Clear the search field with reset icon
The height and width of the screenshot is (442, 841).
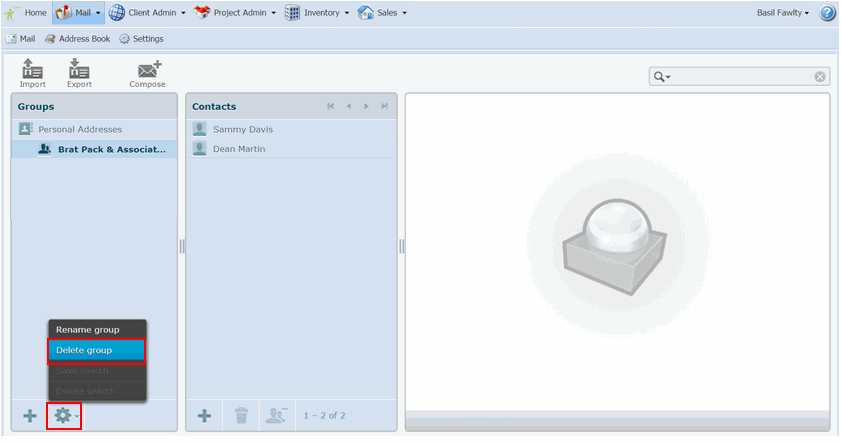point(819,77)
